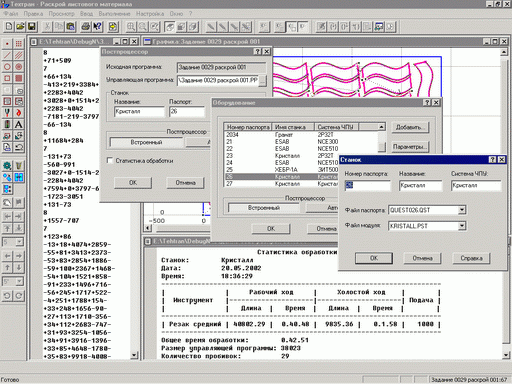Open the 'Настройка' menu
This screenshot has height=384, width=512.
(150, 14)
